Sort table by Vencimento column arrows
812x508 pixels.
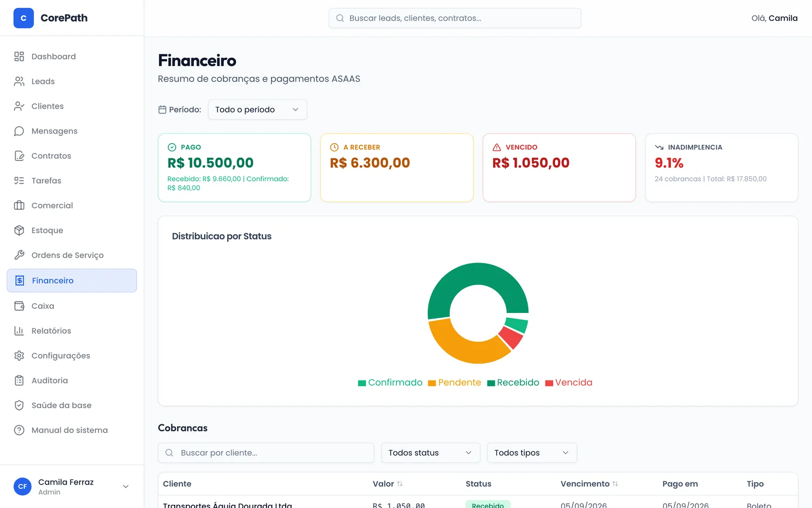tap(615, 484)
